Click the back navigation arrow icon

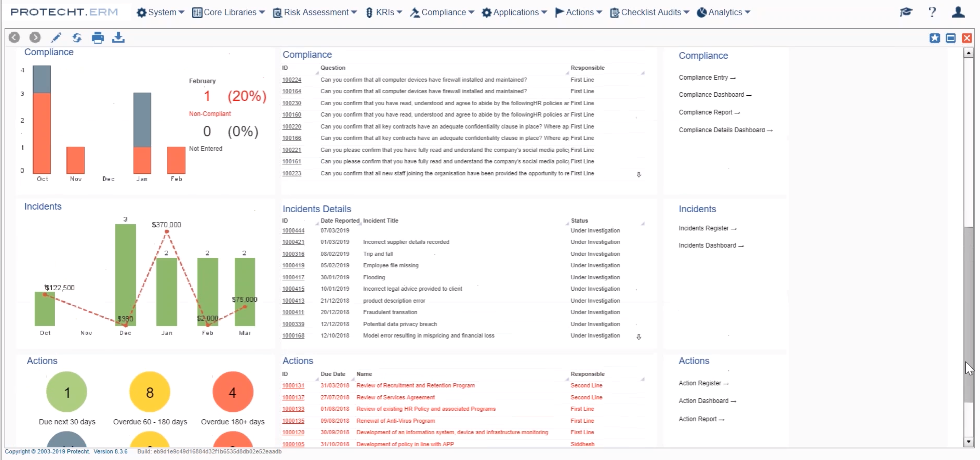pyautogui.click(x=14, y=37)
